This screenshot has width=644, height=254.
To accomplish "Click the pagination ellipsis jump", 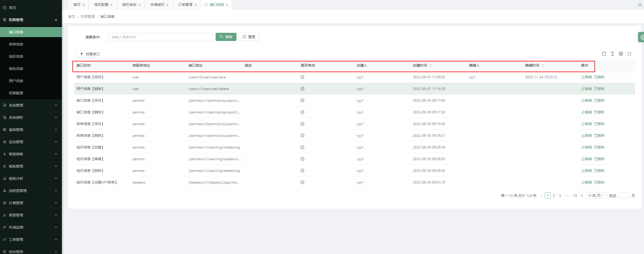I will [567, 196].
